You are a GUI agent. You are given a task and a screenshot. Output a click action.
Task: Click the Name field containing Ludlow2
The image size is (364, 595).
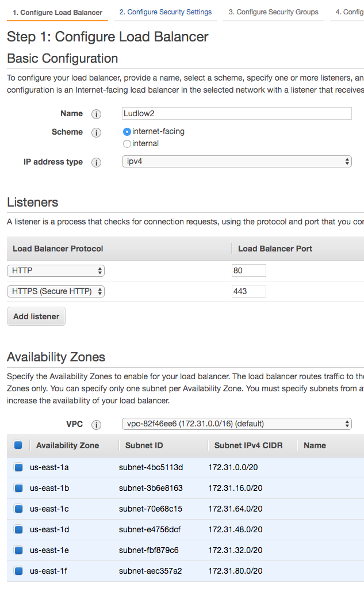(236, 113)
